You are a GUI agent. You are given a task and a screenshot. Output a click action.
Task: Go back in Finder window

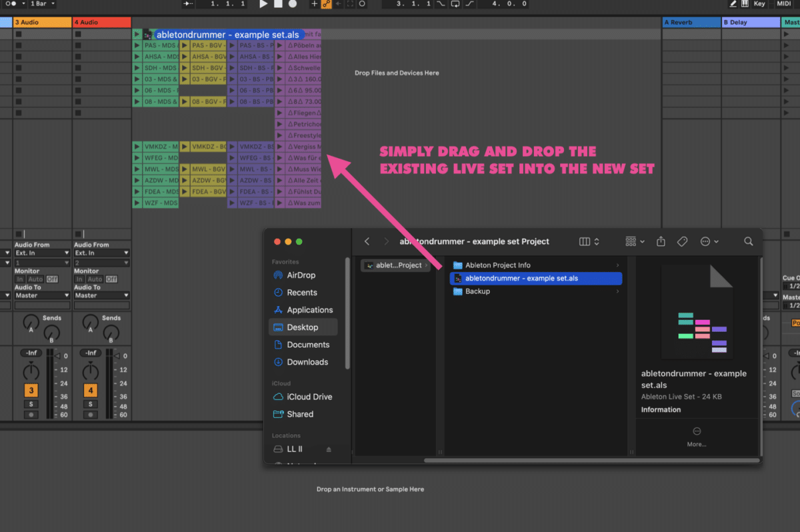pyautogui.click(x=367, y=241)
